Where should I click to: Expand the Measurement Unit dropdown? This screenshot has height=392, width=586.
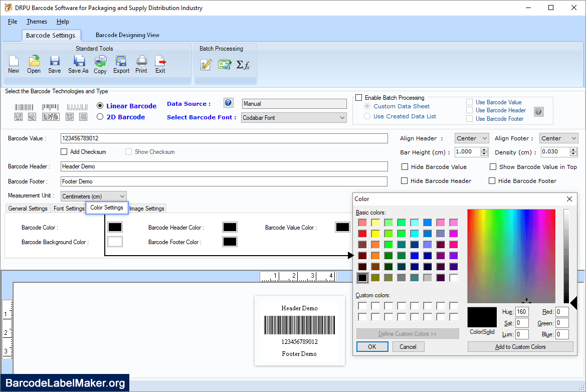[93, 196]
